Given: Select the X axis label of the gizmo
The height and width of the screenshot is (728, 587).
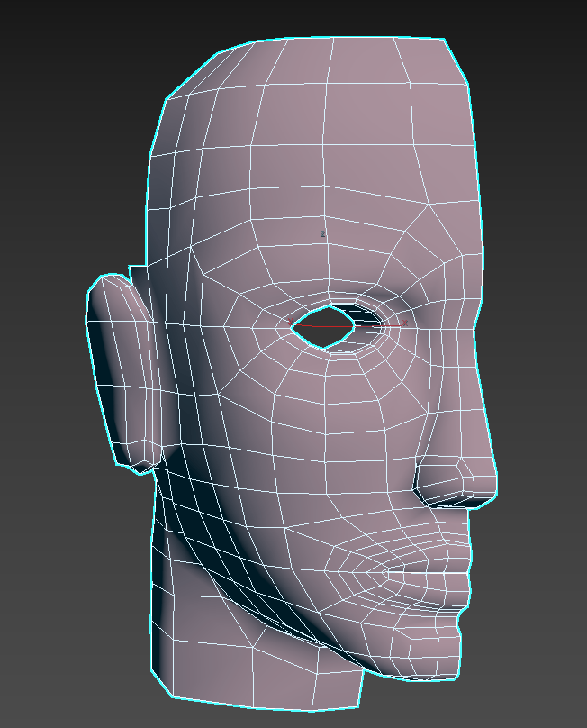Looking at the screenshot, I should point(405,323).
